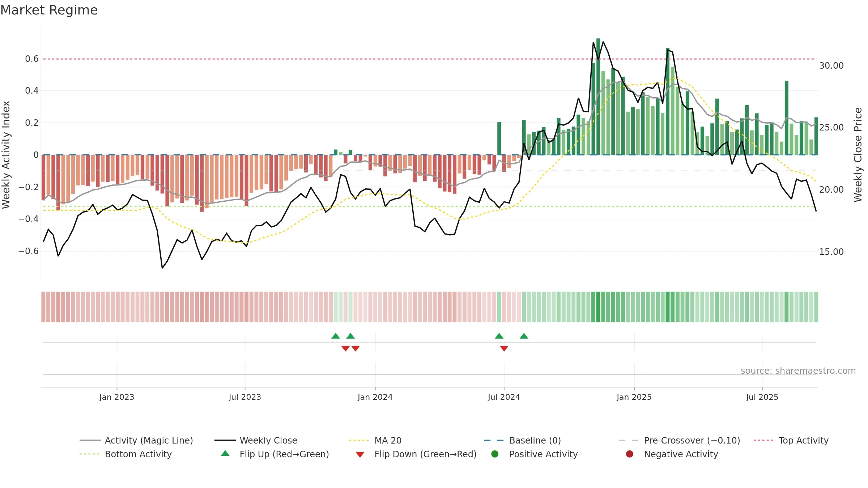Click the red Negative Activity legend dot
The width and height of the screenshot is (868, 488).
coord(630,454)
